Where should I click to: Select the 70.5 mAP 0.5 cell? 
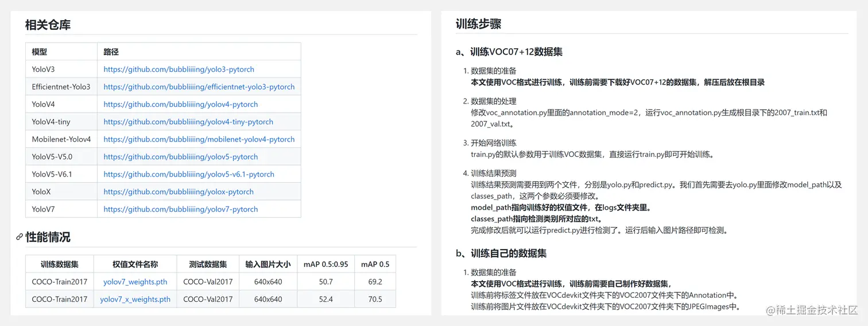click(x=375, y=299)
